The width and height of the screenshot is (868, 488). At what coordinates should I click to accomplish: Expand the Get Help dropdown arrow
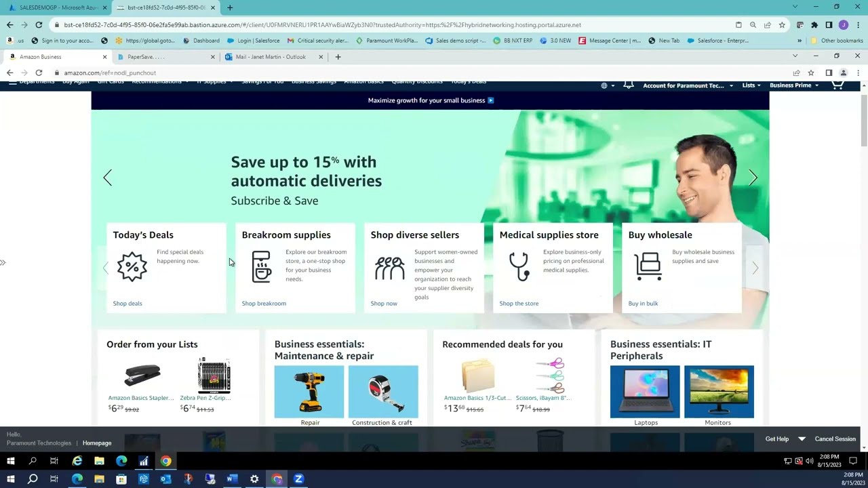tap(802, 439)
